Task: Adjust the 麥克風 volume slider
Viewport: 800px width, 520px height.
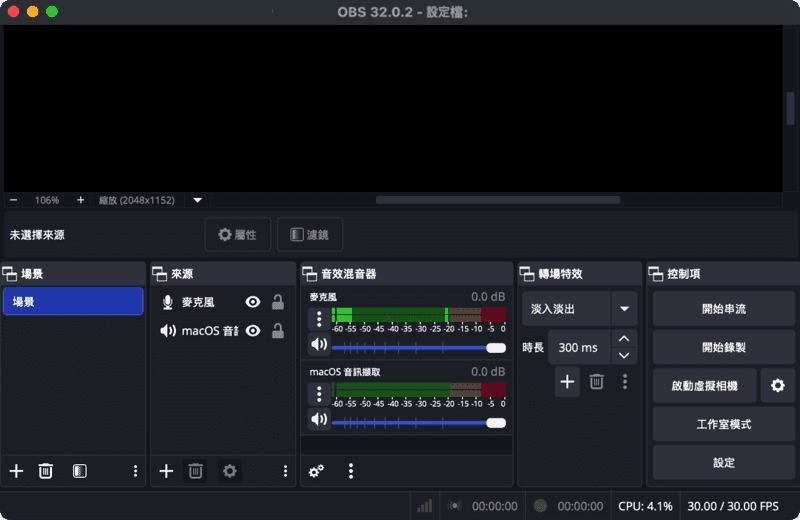Action: (419, 348)
